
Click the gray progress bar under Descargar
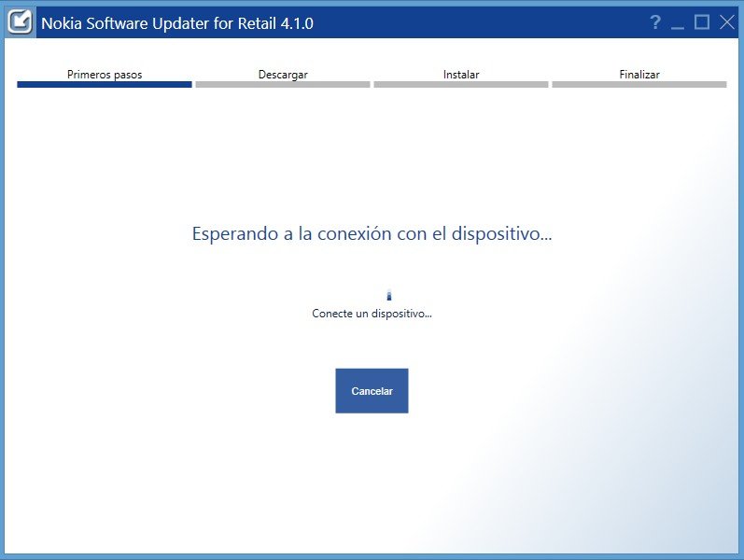tap(283, 85)
